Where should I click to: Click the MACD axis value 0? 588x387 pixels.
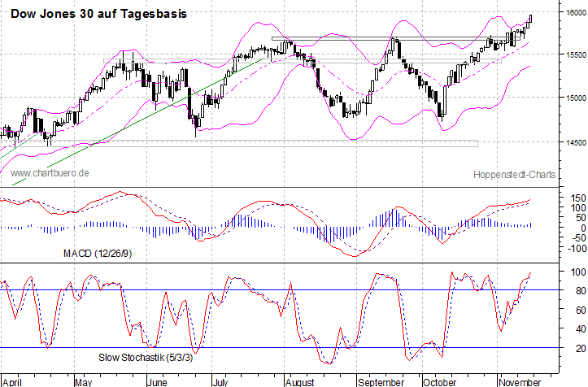583,228
